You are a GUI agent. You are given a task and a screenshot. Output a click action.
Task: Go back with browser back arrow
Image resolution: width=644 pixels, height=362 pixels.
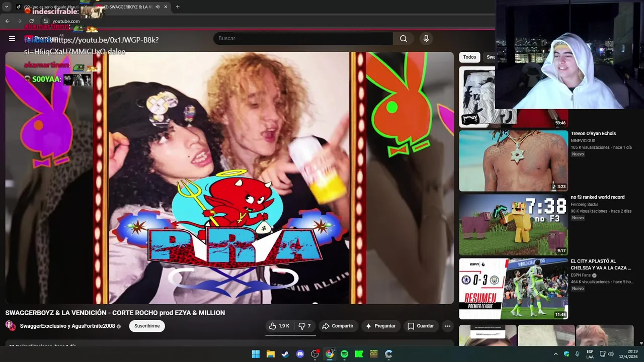tap(7, 21)
